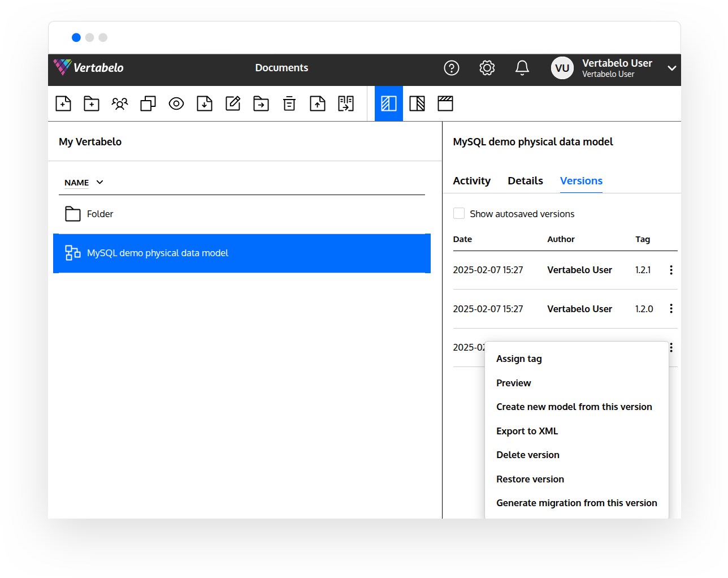Image resolution: width=728 pixels, height=578 pixels.
Task: Choose Restore version from the context menu
Action: click(530, 478)
